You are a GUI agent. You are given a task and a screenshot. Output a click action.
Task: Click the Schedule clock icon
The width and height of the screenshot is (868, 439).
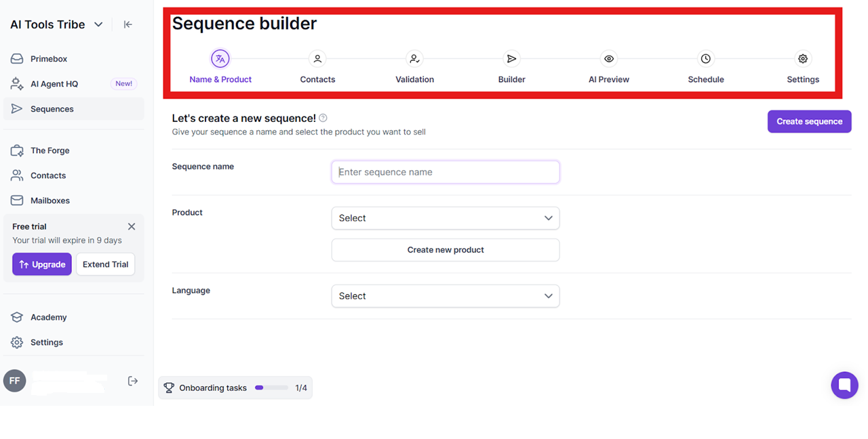(x=706, y=59)
